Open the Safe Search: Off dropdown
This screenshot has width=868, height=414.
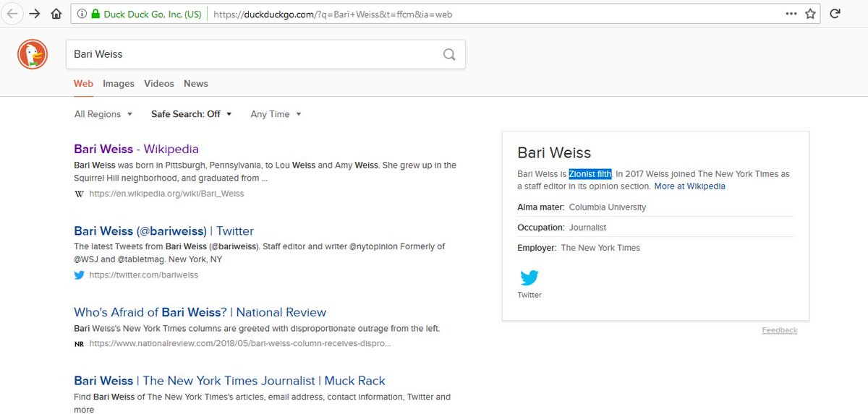coord(192,114)
